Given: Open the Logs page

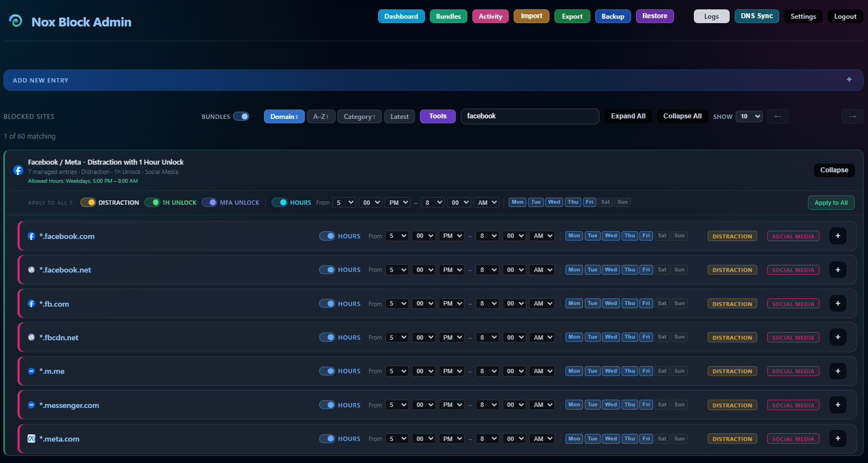Looking at the screenshot, I should pos(711,17).
